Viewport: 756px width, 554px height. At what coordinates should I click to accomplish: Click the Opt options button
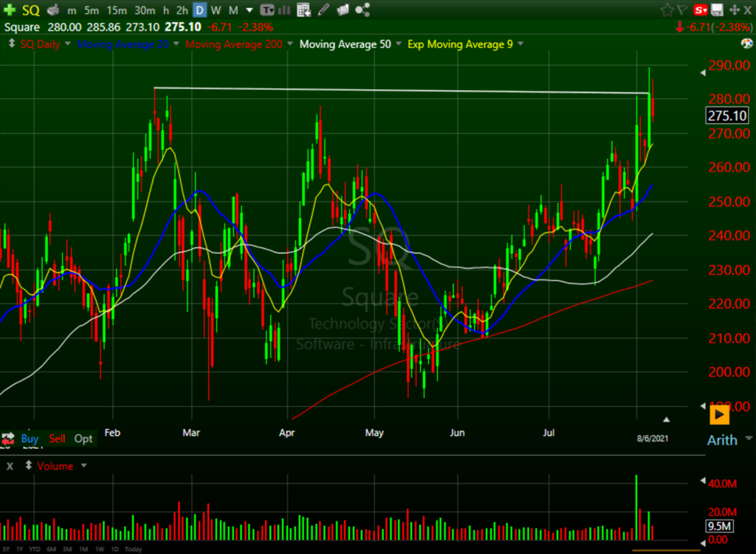coord(83,439)
